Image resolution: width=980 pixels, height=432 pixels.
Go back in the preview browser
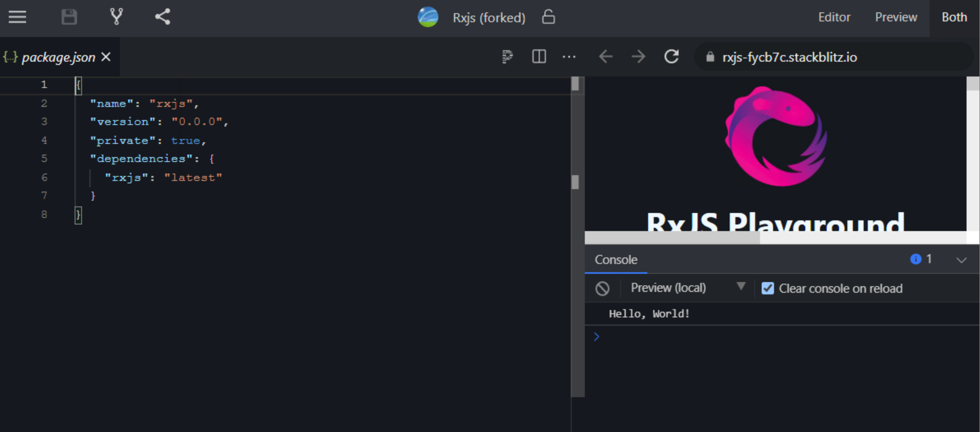click(605, 56)
